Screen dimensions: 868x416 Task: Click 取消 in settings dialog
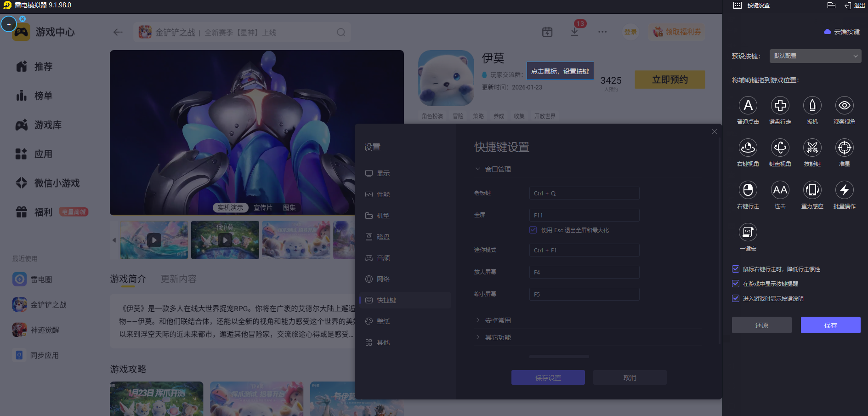point(630,377)
